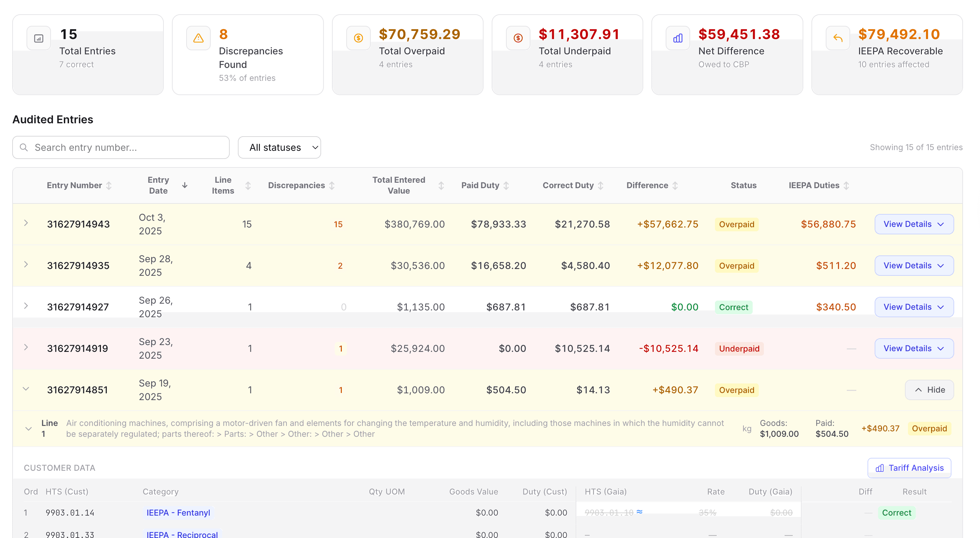
Task: Collapse row for entry 31627914851
Action: (x=26, y=389)
